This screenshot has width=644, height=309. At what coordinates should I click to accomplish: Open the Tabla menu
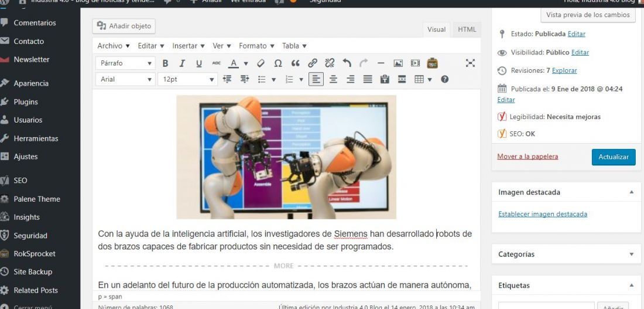pyautogui.click(x=294, y=46)
